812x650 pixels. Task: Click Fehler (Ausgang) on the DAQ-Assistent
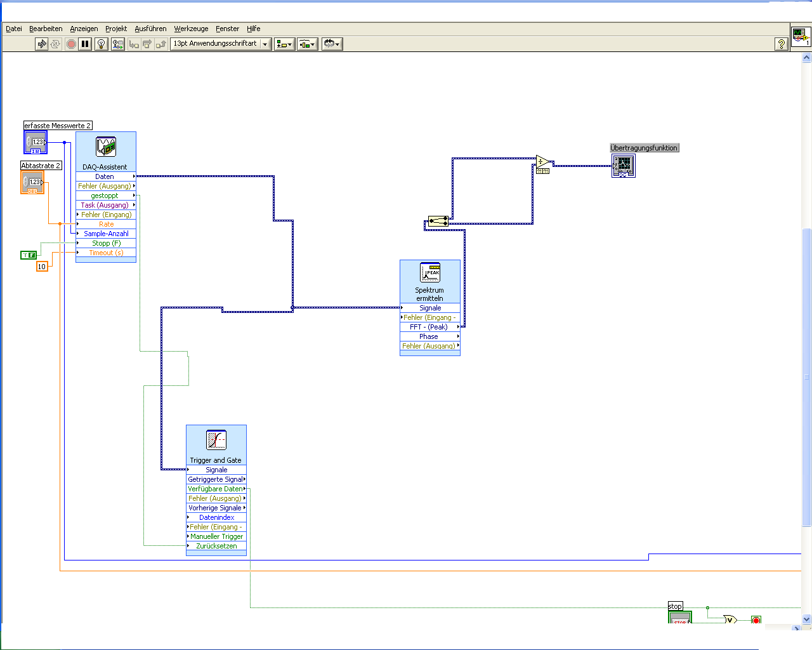pos(106,186)
